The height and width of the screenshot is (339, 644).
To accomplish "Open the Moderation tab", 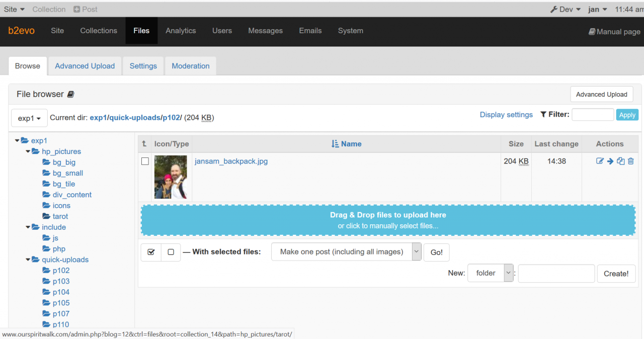I will point(191,66).
